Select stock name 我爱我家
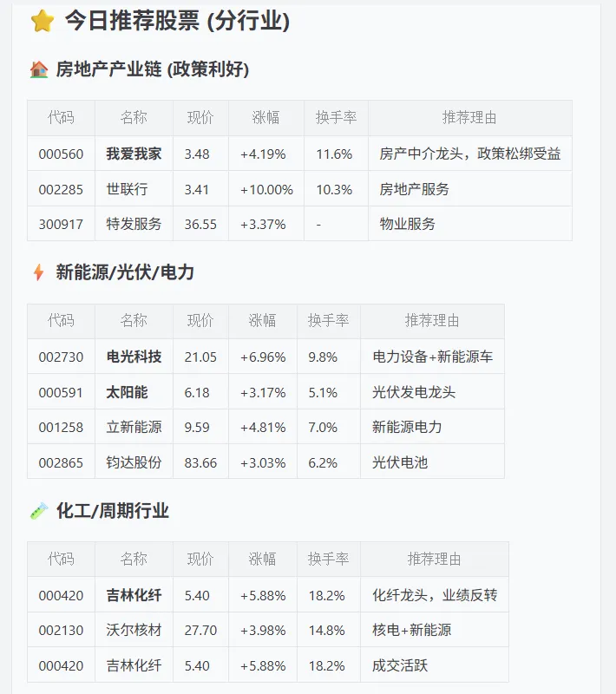Screen dimensions: 616x694 (x=134, y=154)
